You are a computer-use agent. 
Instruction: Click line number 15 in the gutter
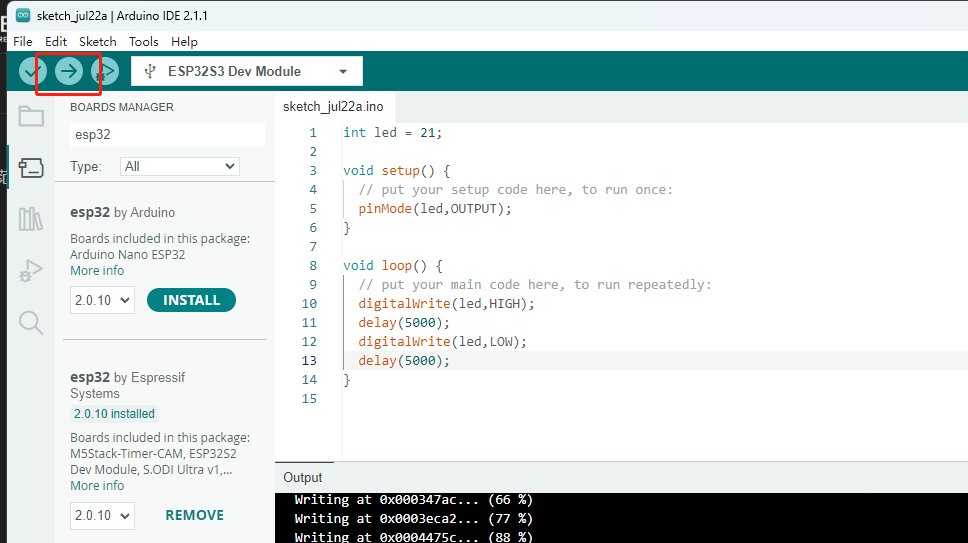(309, 399)
